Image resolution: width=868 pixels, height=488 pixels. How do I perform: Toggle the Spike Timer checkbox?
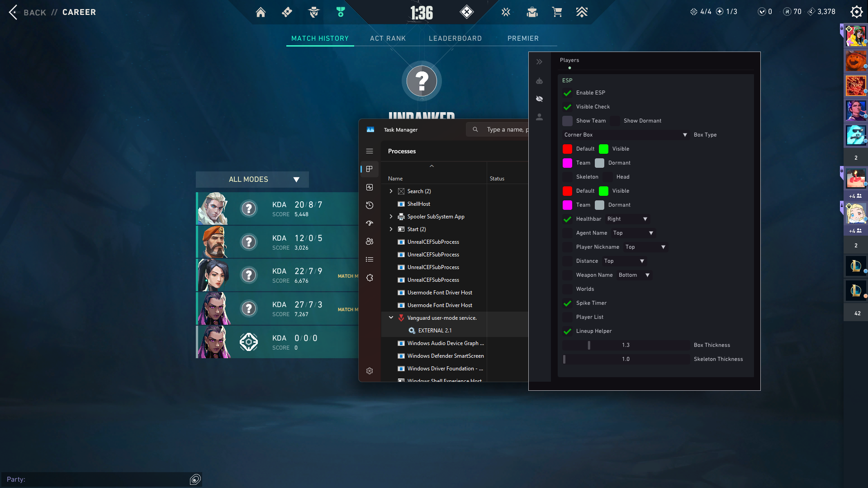click(567, 303)
